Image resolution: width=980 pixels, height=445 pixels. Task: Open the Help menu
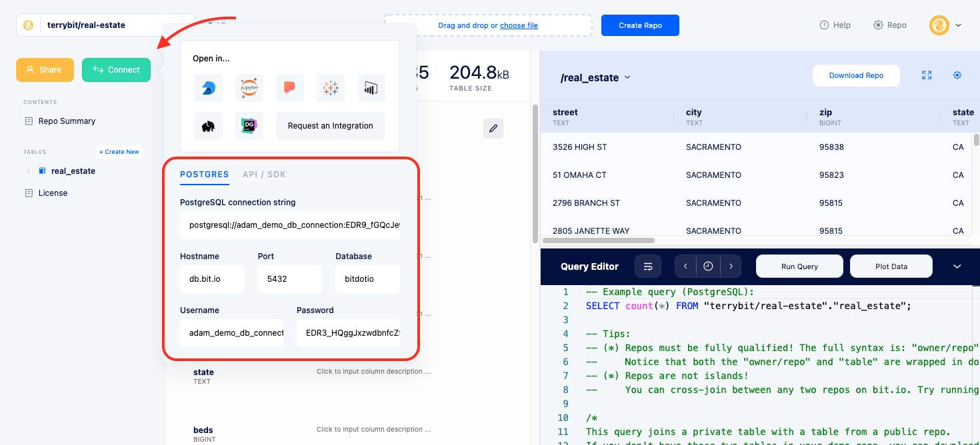(835, 25)
